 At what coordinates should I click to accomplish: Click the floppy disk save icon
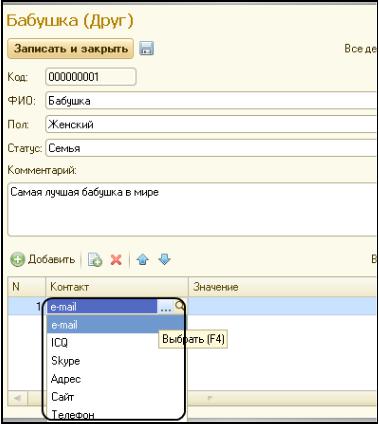pyautogui.click(x=147, y=48)
